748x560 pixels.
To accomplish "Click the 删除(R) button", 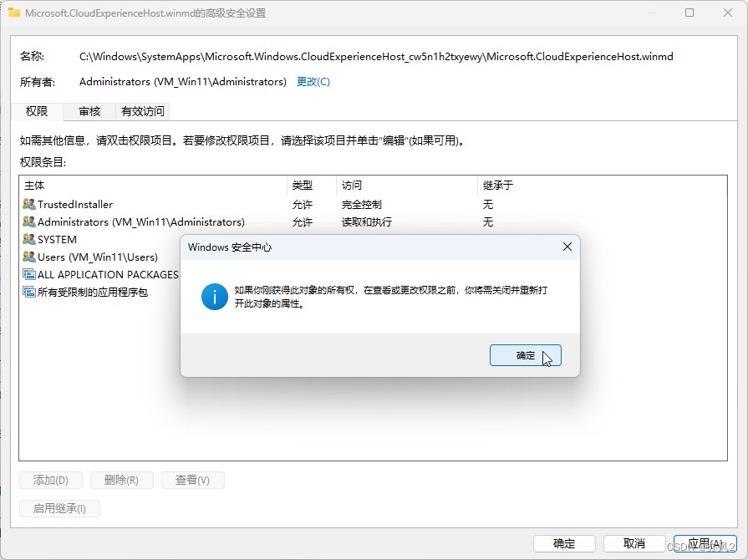I will [x=122, y=480].
